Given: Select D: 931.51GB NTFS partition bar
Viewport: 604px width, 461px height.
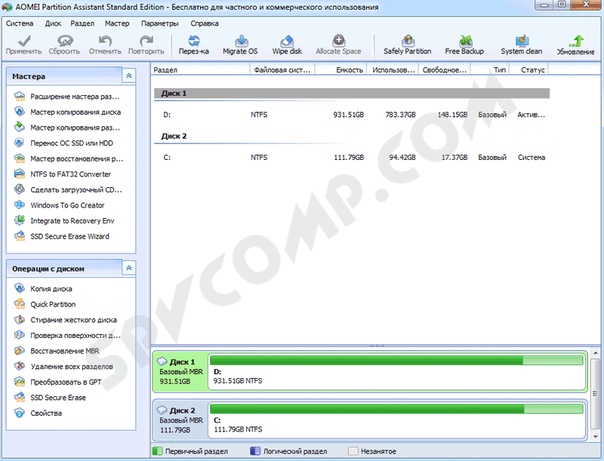Looking at the screenshot, I should point(397,372).
